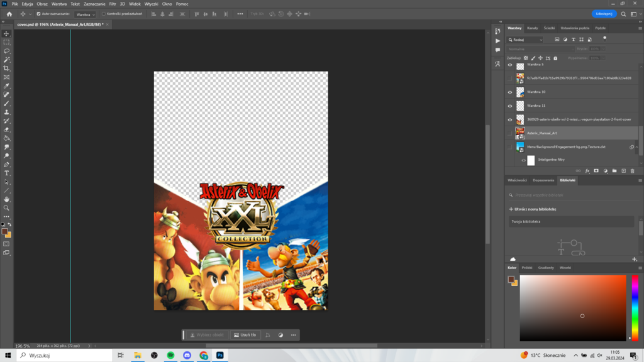Create new adjustment layer icon
The width and height of the screenshot is (644, 362).
point(606,171)
